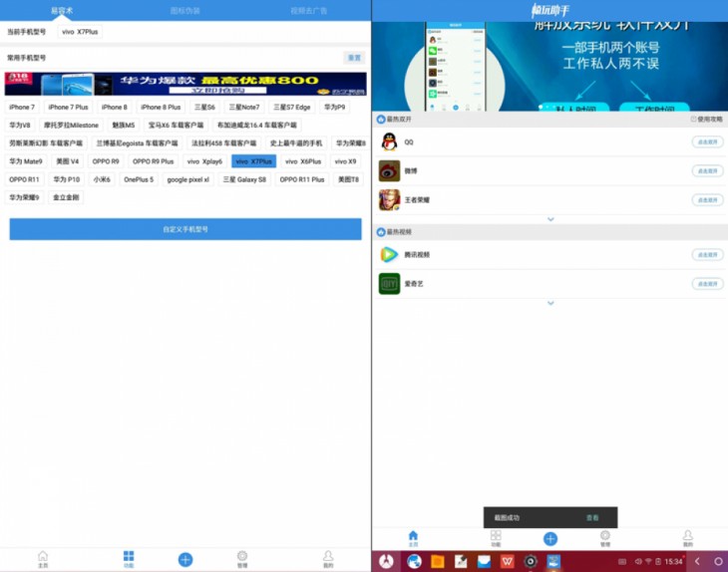Switch to the 视频去广告 tab
This screenshot has height=572, width=728.
coord(308,10)
